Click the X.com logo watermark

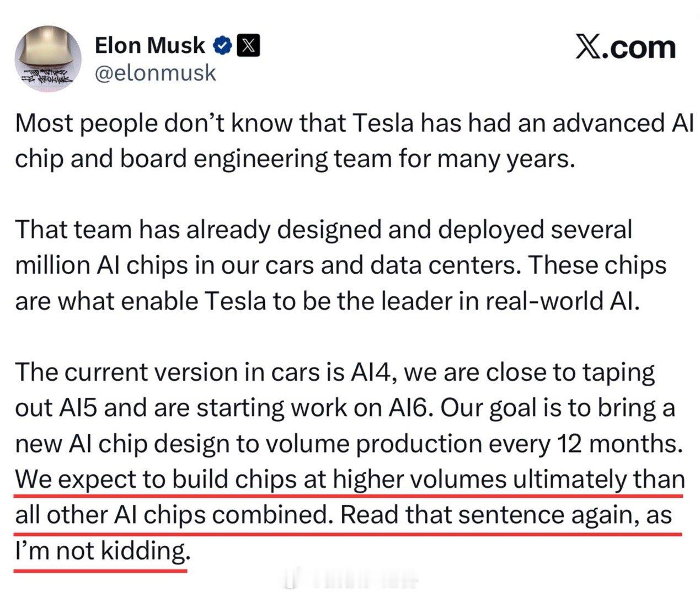point(625,48)
